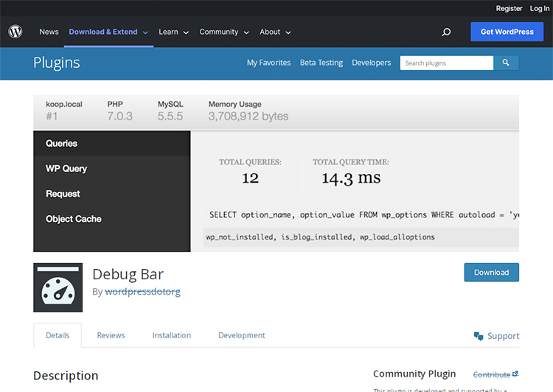Expand the Learn dropdown menu

pos(173,32)
